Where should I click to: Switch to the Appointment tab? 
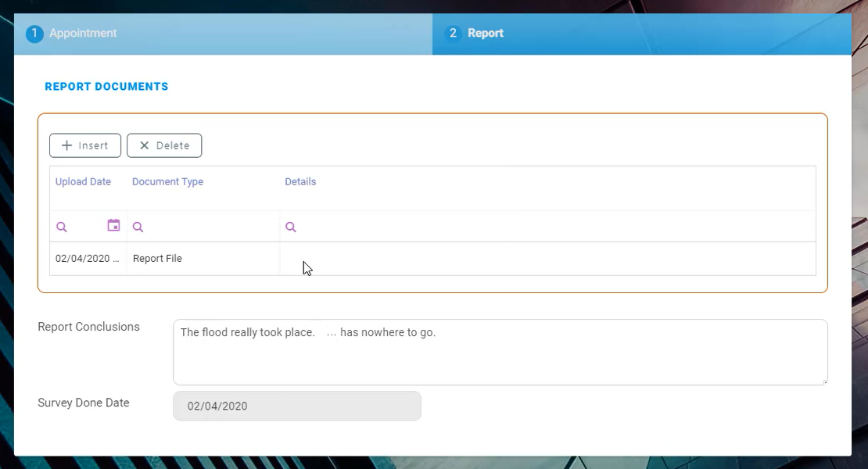pyautogui.click(x=83, y=34)
